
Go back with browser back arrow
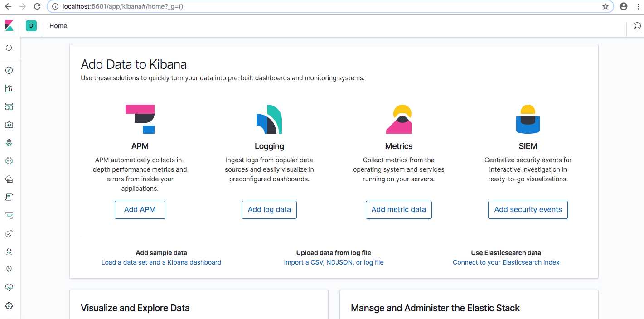(8, 6)
